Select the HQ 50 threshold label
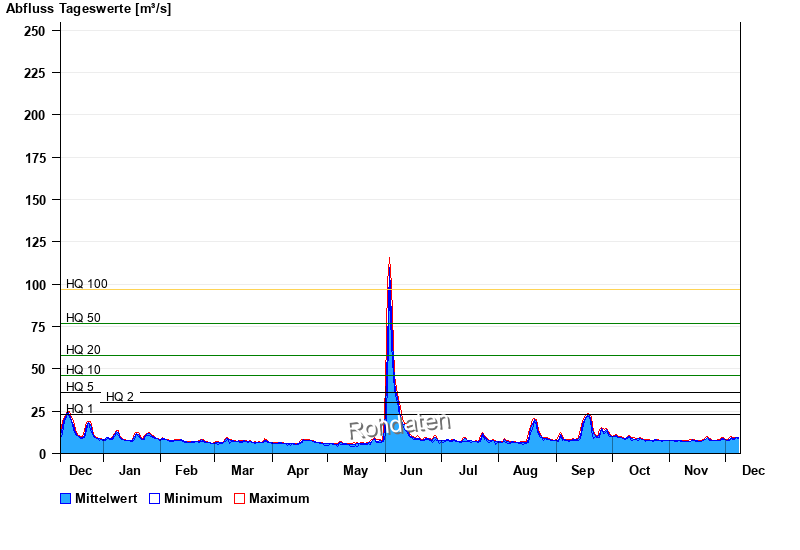The image size is (800, 550). click(83, 318)
